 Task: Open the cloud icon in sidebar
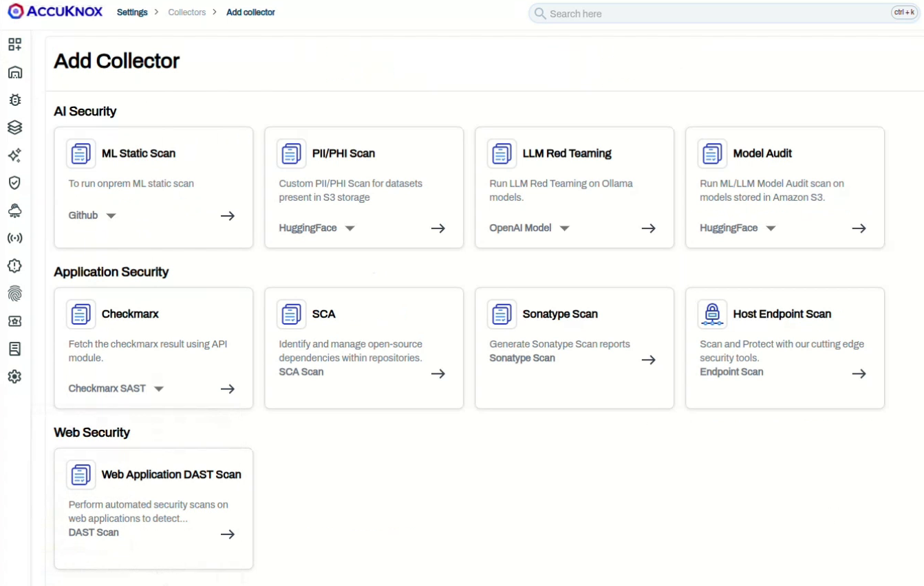click(x=14, y=210)
